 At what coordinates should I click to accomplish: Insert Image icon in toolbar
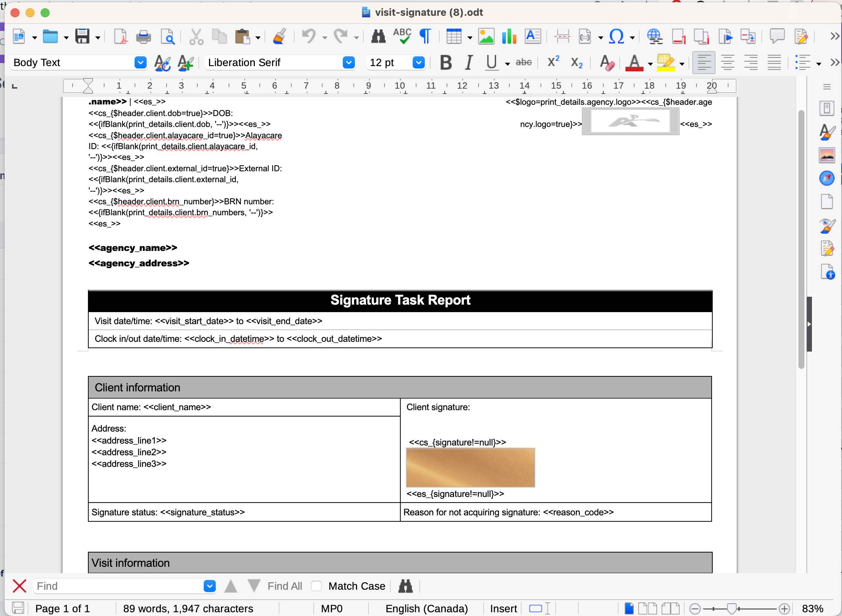point(486,36)
